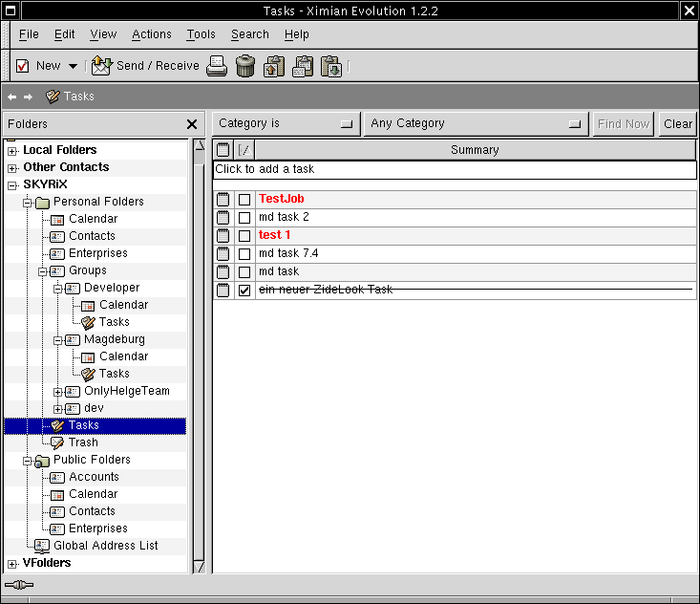
Task: Click the completed column header icon
Action: pos(244,150)
